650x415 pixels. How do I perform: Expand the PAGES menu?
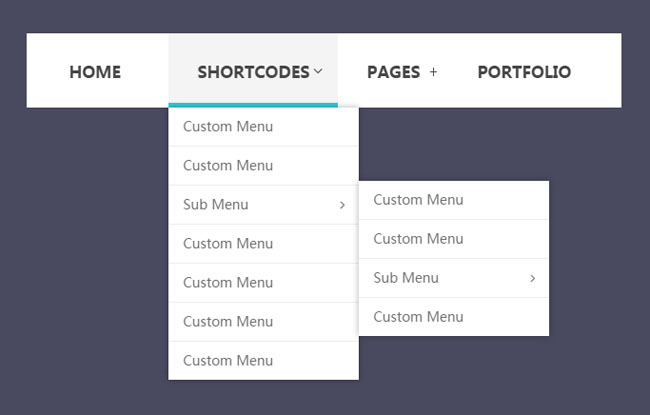click(393, 72)
